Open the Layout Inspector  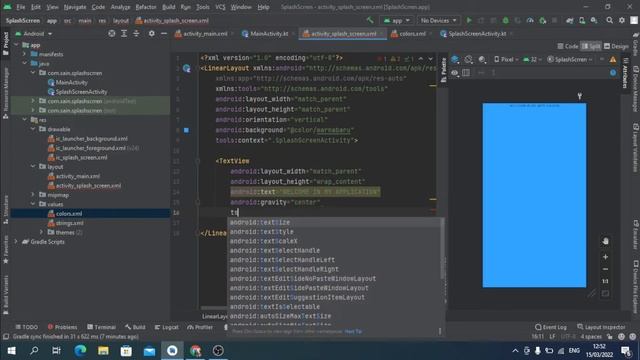tap(601, 327)
